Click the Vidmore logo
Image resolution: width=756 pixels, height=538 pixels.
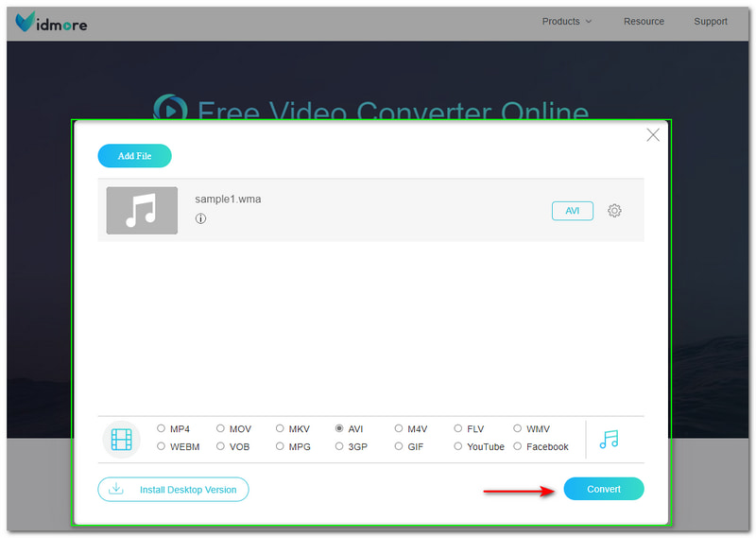coord(52,21)
